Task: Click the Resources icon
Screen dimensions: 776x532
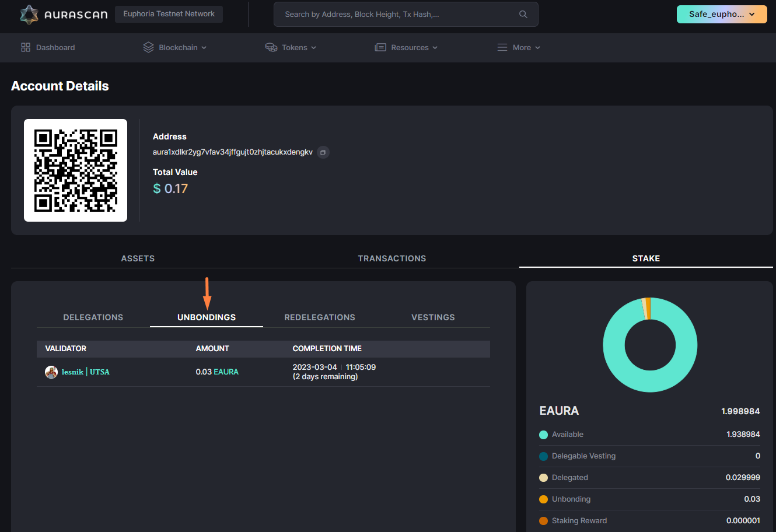Action: (x=380, y=47)
